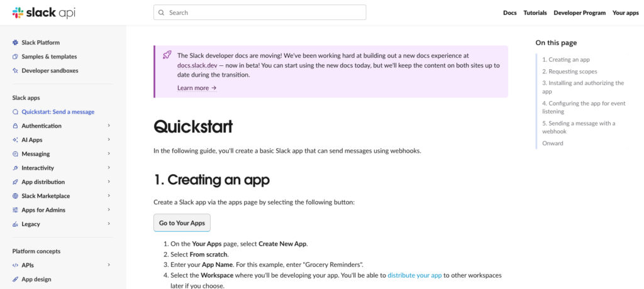Click the APIs code brackets icon
644x289 pixels.
pos(15,265)
